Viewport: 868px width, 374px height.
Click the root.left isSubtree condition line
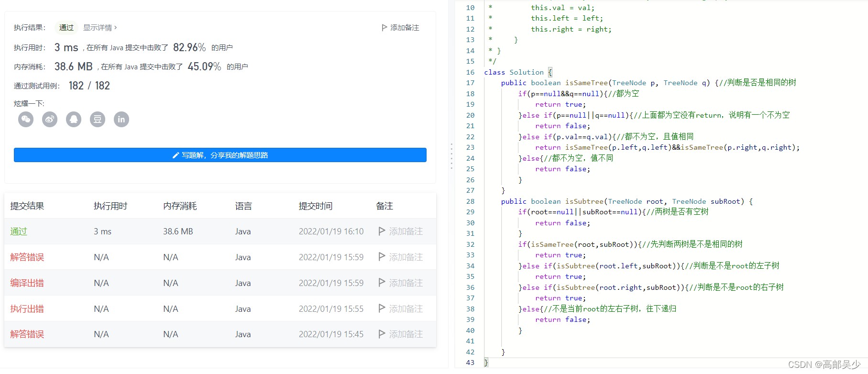649,266
